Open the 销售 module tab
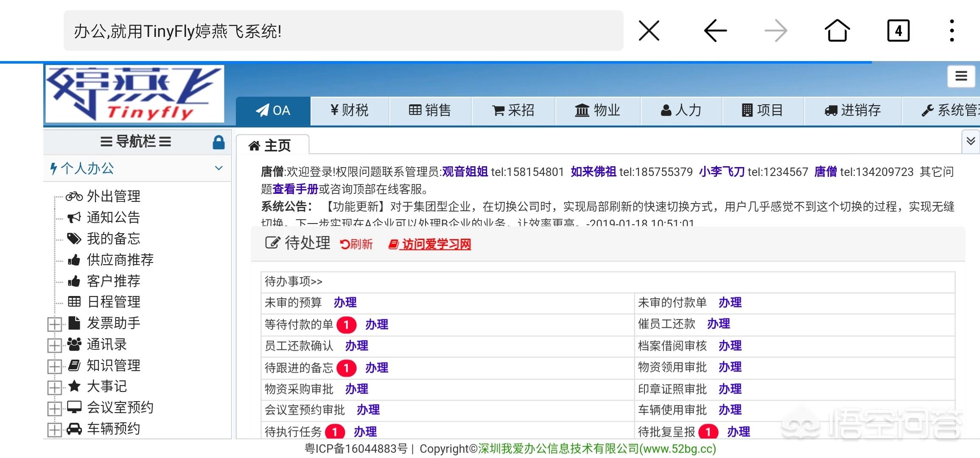The image size is (980, 458). pyautogui.click(x=430, y=111)
